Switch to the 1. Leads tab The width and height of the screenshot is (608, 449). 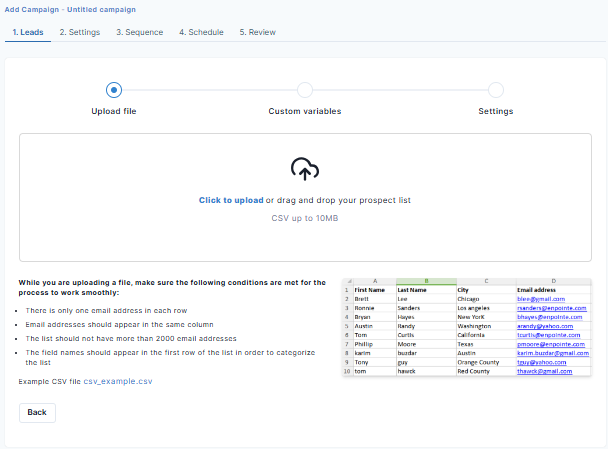(27, 32)
